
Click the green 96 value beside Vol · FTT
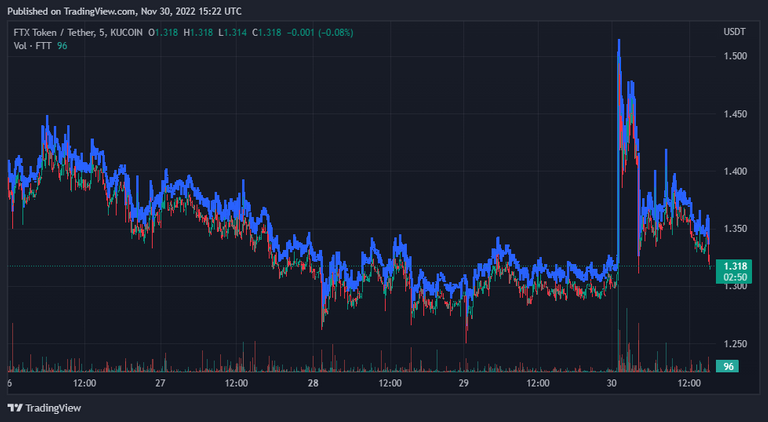(x=62, y=46)
